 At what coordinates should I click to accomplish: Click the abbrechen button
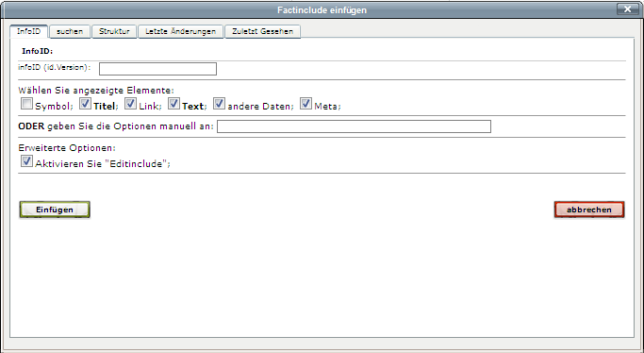tap(589, 210)
